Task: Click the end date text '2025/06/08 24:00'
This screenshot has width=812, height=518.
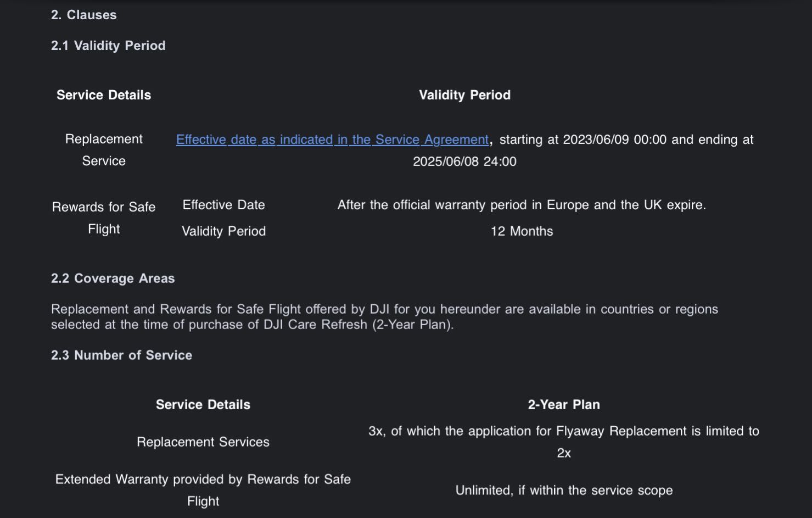Action: tap(464, 161)
